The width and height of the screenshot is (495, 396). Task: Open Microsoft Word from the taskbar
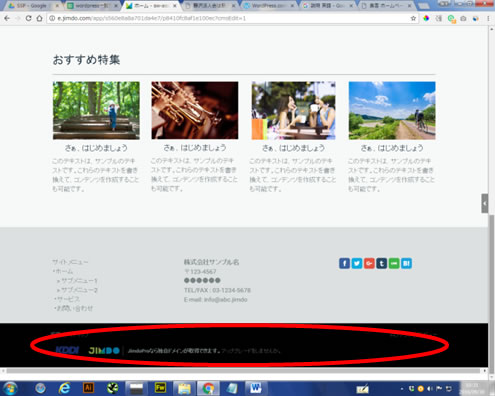(x=256, y=388)
